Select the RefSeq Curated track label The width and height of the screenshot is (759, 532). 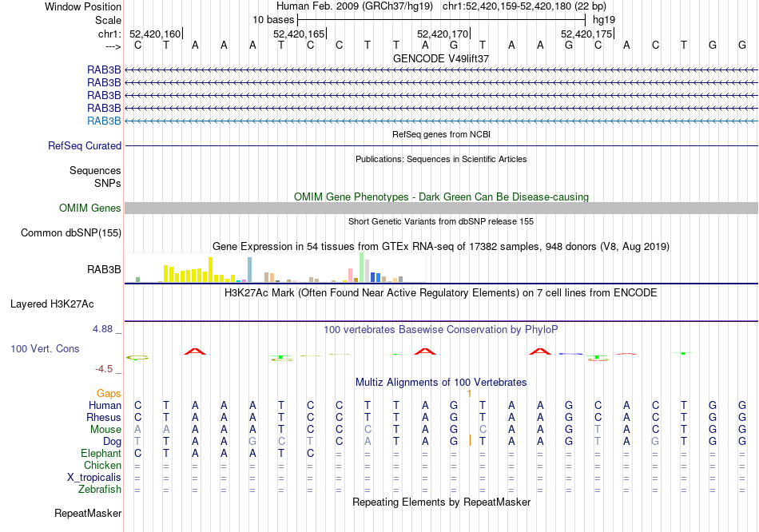pyautogui.click(x=85, y=145)
